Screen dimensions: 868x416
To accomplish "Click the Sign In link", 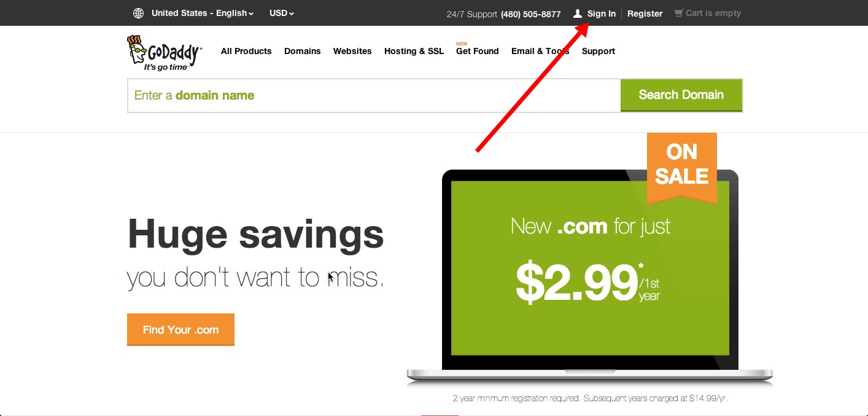I will (x=602, y=14).
